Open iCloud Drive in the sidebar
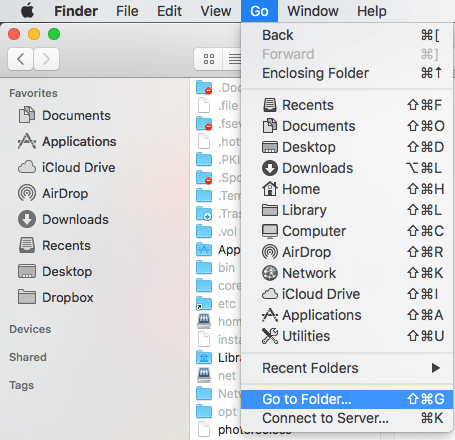 [67, 167]
